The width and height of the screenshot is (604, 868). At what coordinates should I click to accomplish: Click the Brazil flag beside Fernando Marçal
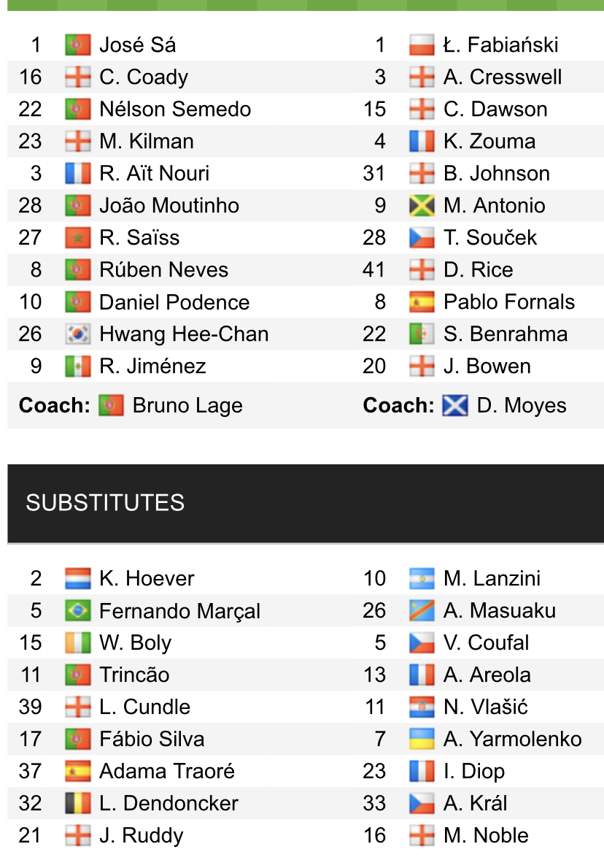77,611
